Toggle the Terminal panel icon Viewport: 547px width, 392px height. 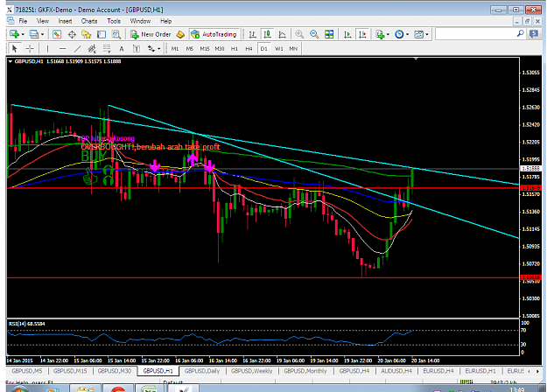[102, 34]
